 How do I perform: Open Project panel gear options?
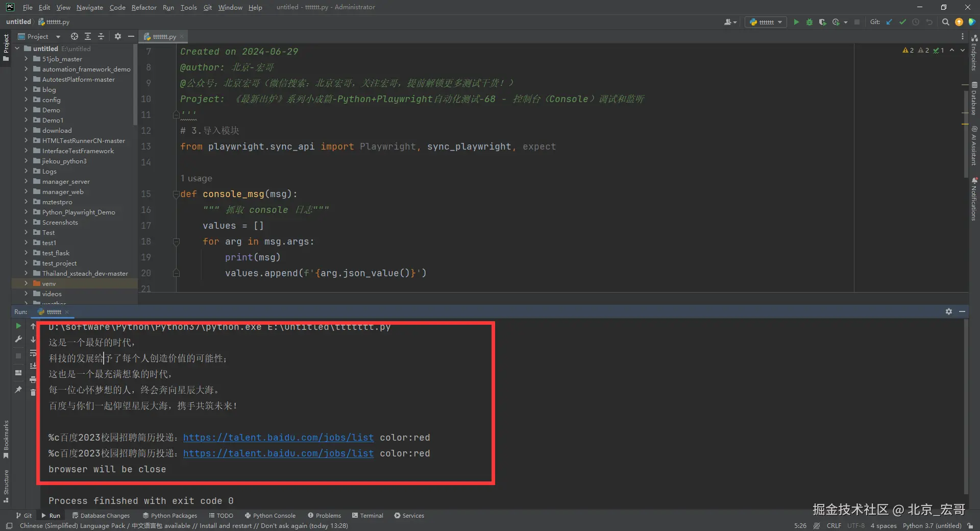118,36
